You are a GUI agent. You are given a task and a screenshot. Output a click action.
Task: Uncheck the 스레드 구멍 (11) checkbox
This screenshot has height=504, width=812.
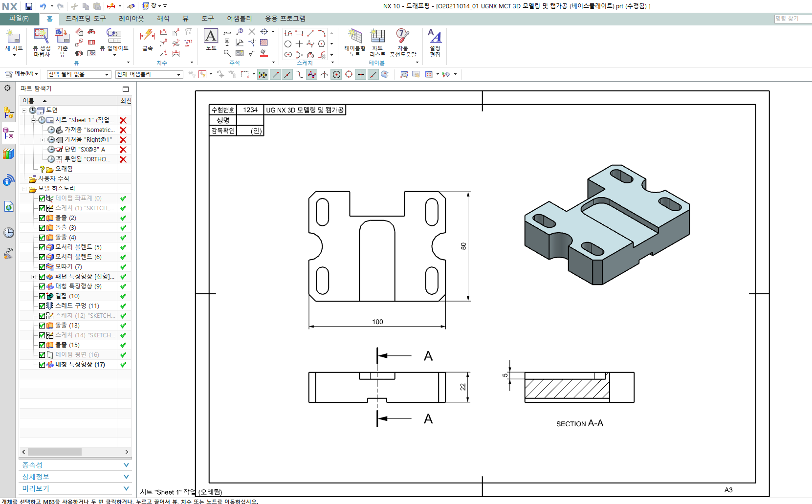click(x=42, y=306)
